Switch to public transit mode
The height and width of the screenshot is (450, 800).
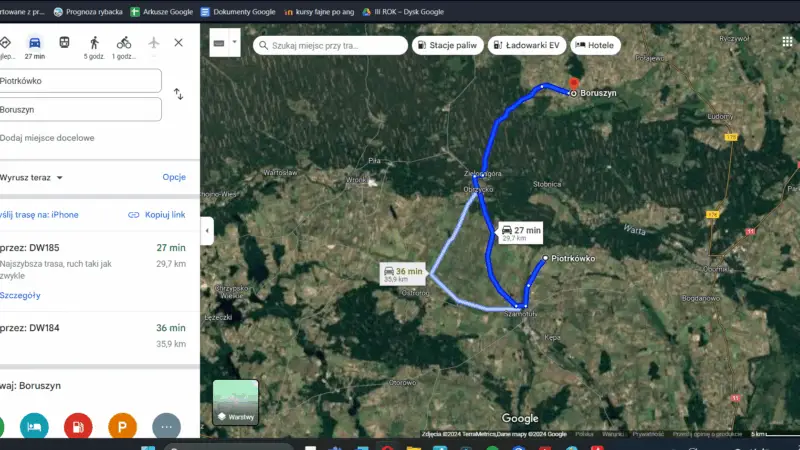pos(65,43)
